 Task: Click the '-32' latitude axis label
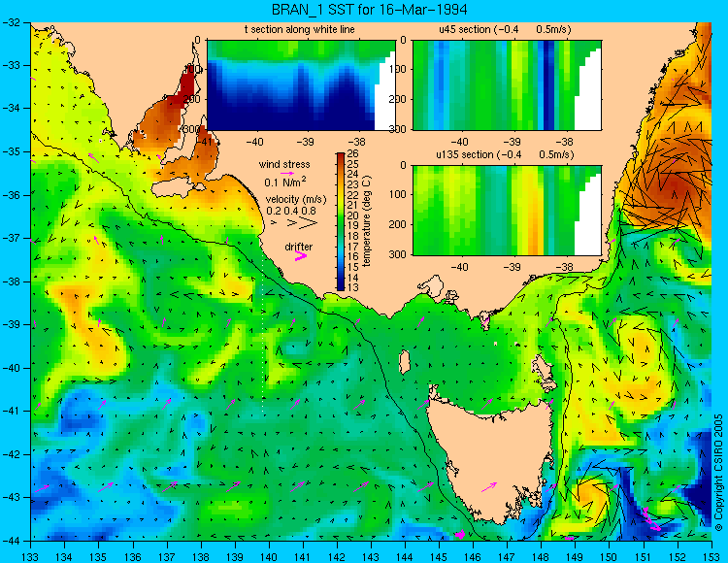coord(11,21)
